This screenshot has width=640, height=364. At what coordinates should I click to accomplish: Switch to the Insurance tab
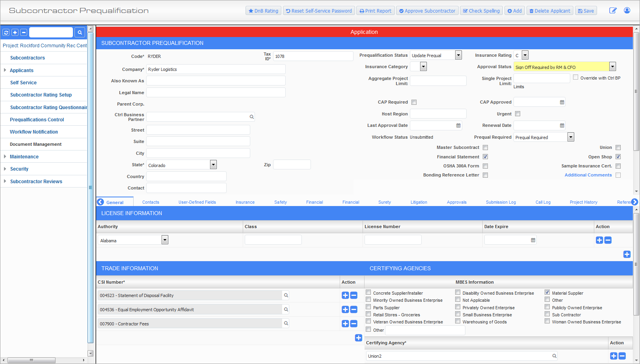coord(245,202)
